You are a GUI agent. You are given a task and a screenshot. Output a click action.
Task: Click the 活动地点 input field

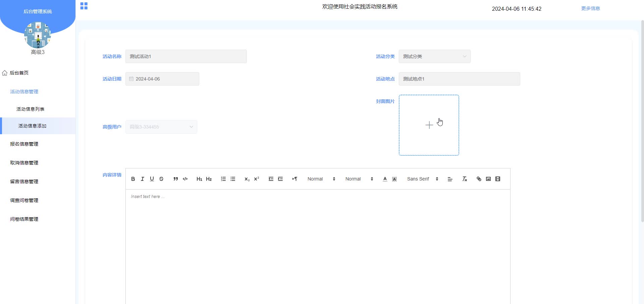click(459, 79)
